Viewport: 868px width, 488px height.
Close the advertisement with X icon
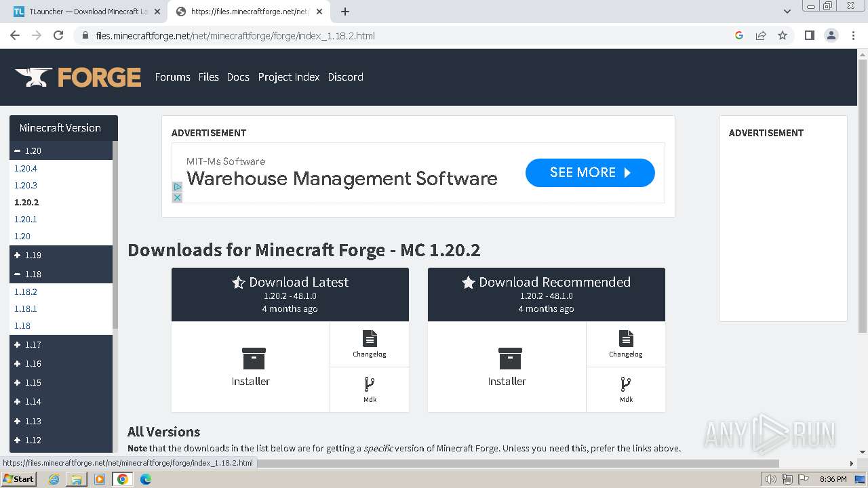pos(177,197)
